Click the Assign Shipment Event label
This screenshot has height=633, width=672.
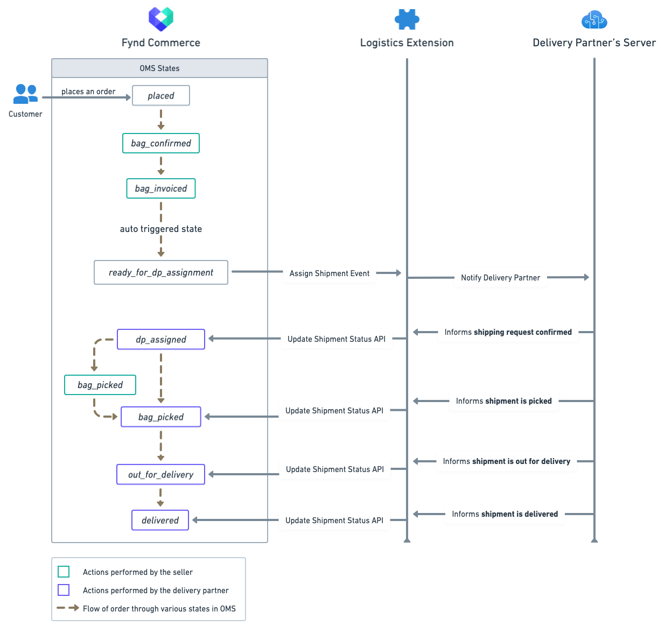coord(330,273)
